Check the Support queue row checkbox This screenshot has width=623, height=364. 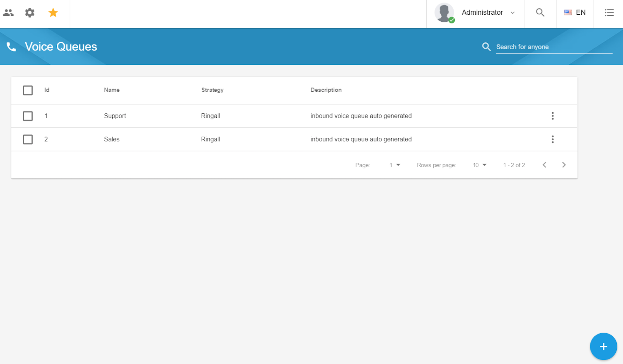pyautogui.click(x=28, y=116)
